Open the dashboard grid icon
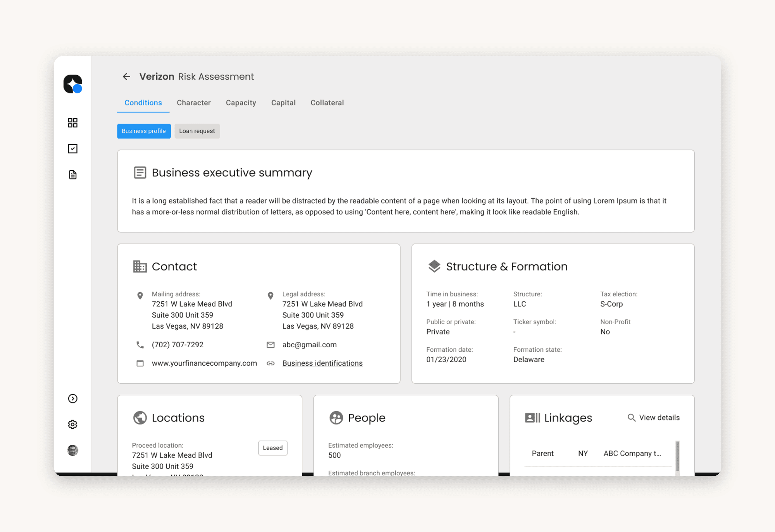This screenshot has width=775, height=532. [73, 123]
